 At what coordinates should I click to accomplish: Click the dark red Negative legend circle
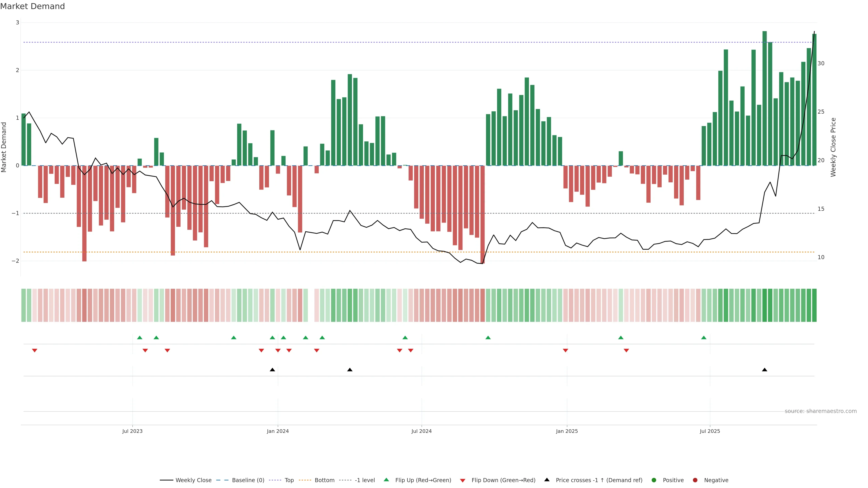[x=695, y=480]
